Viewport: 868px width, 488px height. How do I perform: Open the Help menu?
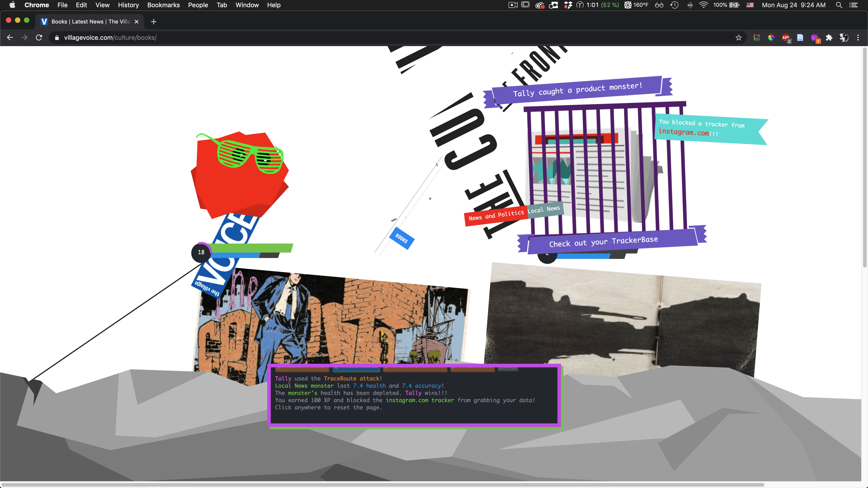click(x=274, y=5)
